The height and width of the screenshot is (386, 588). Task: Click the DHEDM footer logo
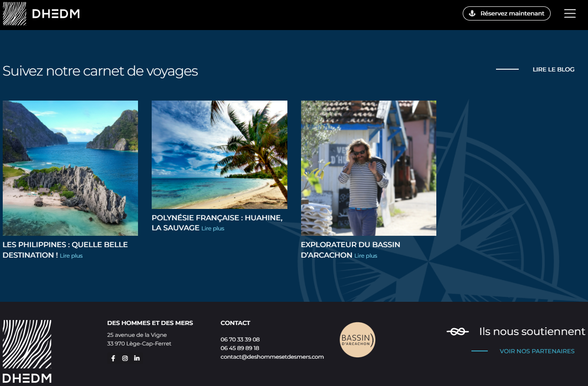click(x=27, y=351)
